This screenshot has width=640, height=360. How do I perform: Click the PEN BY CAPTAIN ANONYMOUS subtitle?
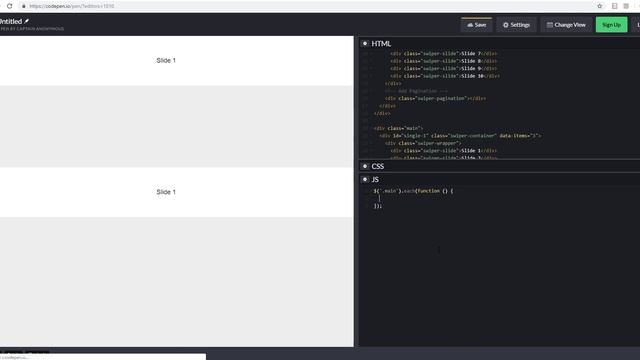(x=32, y=29)
